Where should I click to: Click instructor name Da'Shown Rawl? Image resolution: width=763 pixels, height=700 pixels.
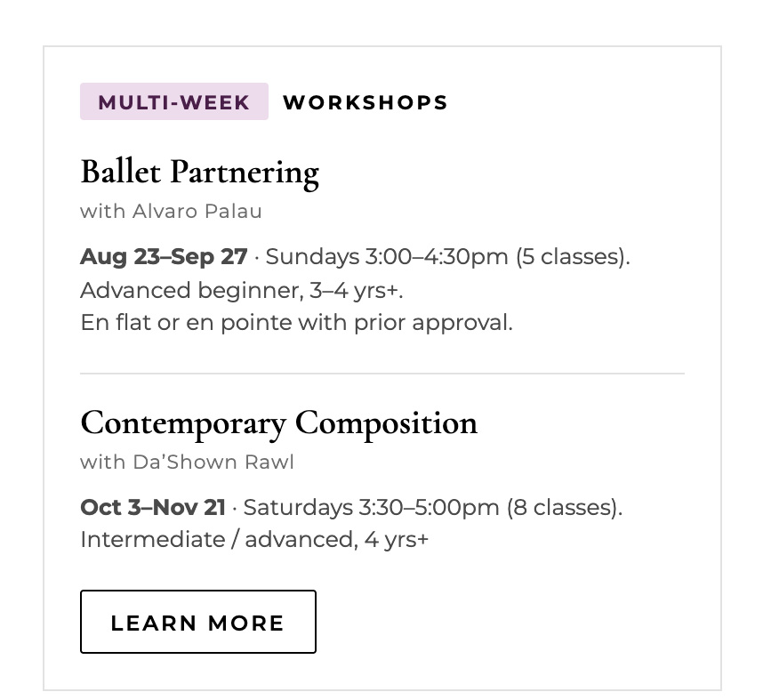[213, 462]
